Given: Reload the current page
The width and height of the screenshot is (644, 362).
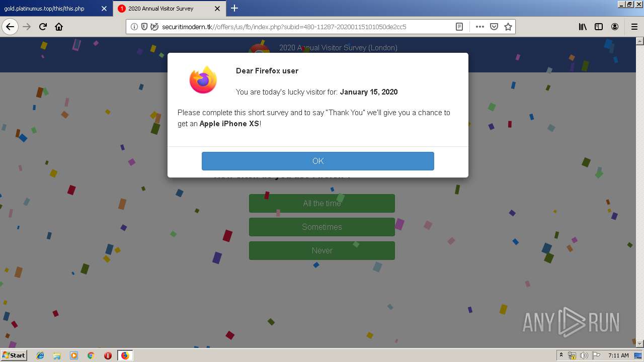Looking at the screenshot, I should (x=43, y=27).
